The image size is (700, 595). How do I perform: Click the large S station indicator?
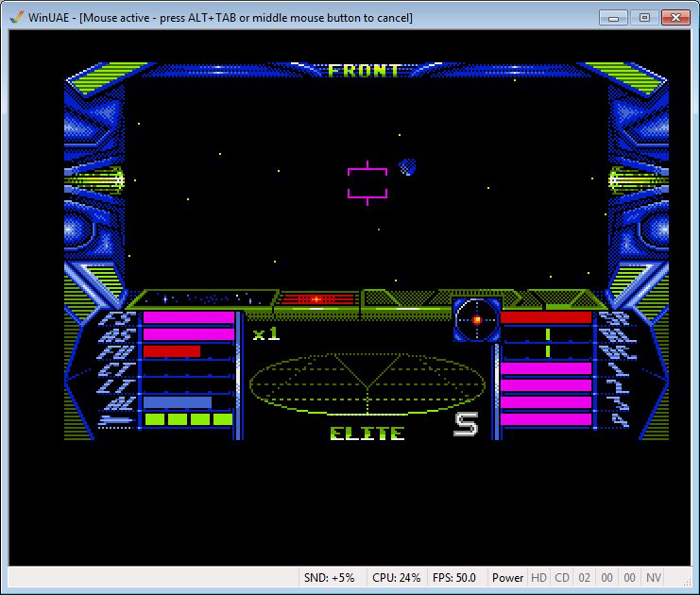466,424
